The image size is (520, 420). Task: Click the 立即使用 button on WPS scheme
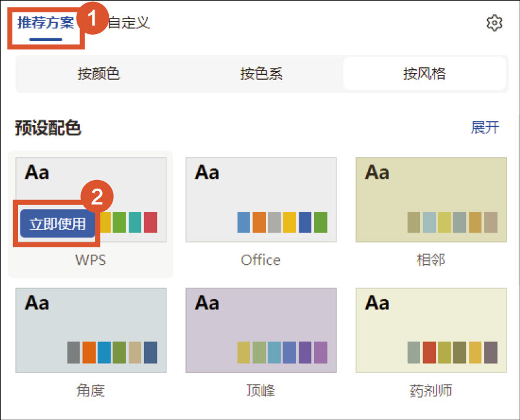(x=58, y=224)
